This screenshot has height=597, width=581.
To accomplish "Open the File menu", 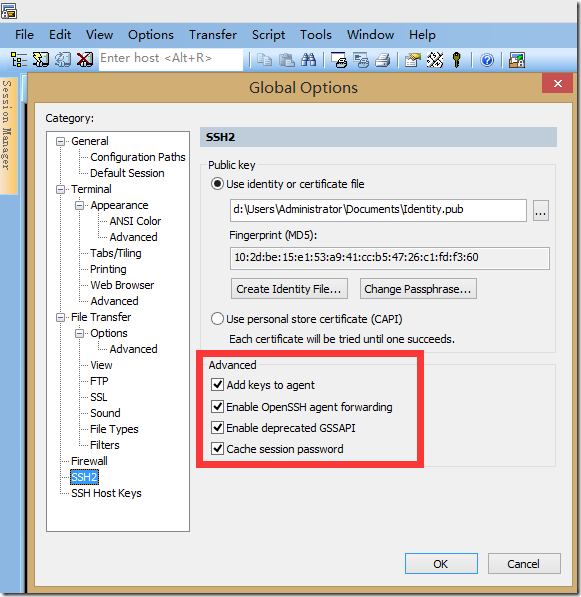I will tap(24, 35).
